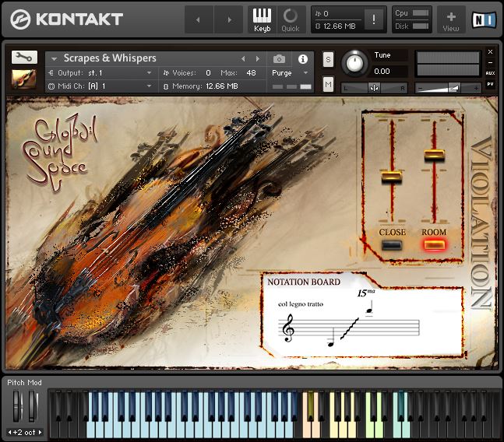Screen dimensions: 504x442
Task: Open the View plus menu
Action: (451, 19)
